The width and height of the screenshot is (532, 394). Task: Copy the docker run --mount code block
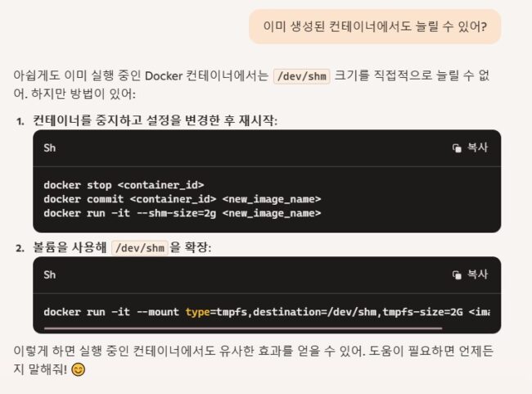471,274
